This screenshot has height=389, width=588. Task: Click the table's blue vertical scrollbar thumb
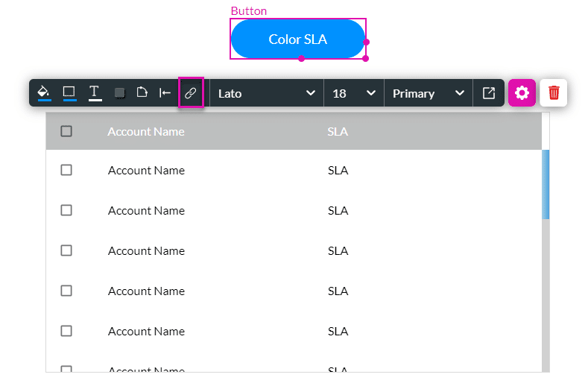(546, 184)
